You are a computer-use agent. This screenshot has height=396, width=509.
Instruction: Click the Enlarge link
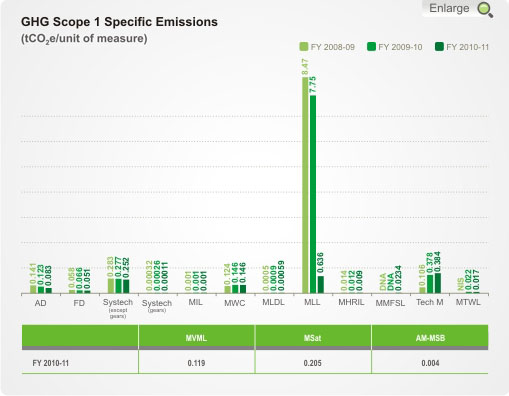(449, 8)
